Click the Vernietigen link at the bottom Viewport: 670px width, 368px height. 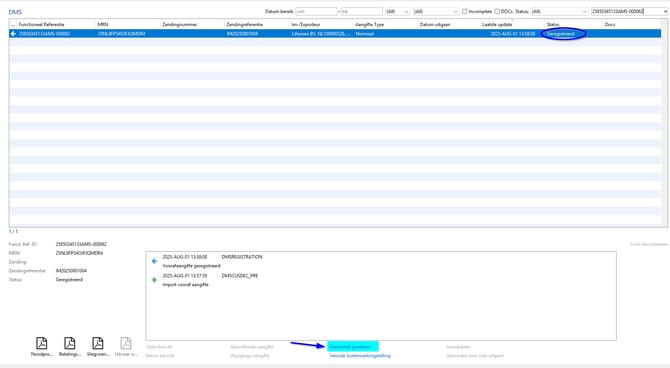(458, 347)
